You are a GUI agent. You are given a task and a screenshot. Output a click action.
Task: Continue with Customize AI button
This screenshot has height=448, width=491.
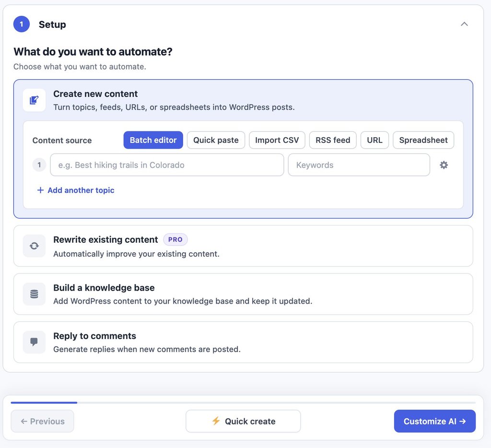[434, 421]
